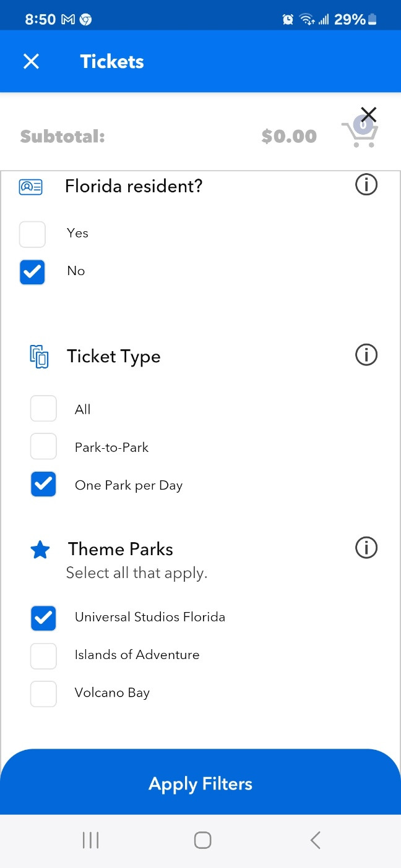Image resolution: width=401 pixels, height=868 pixels.
Task: Tap the Ticket Type info icon
Action: point(366,355)
